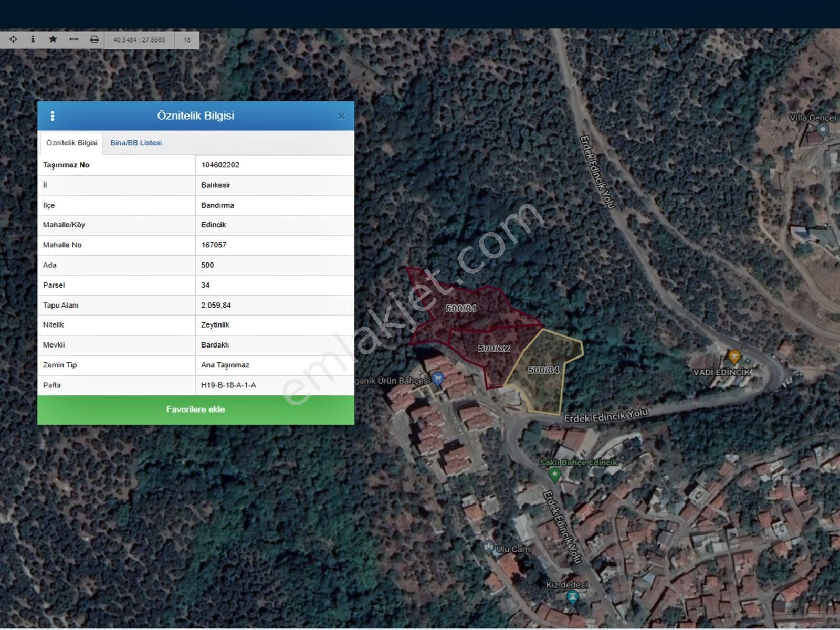Activate the measure distance arrows icon
The height and width of the screenshot is (630, 840).
coord(73,39)
